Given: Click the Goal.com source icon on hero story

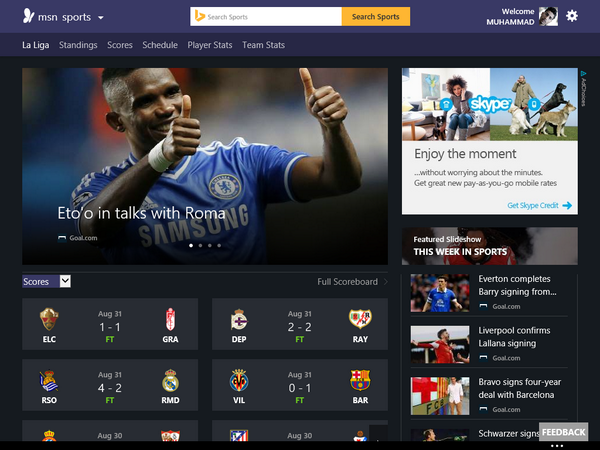Looking at the screenshot, I should (x=62, y=238).
